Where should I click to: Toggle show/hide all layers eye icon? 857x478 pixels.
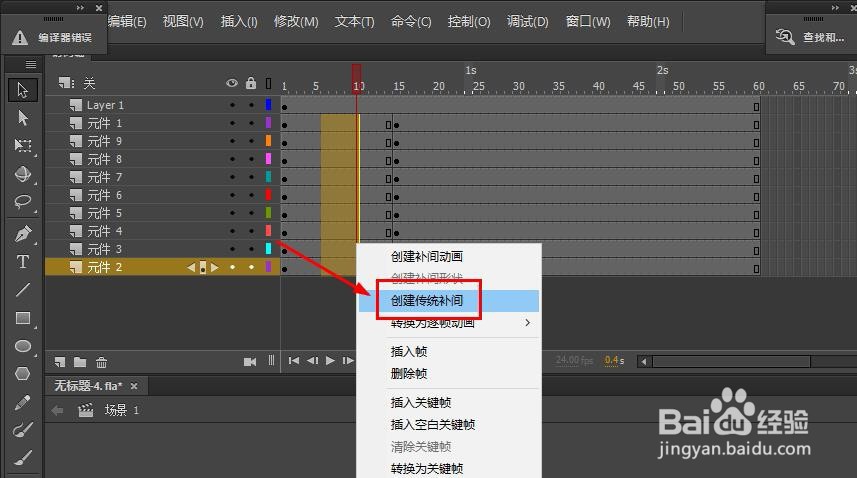(232, 83)
